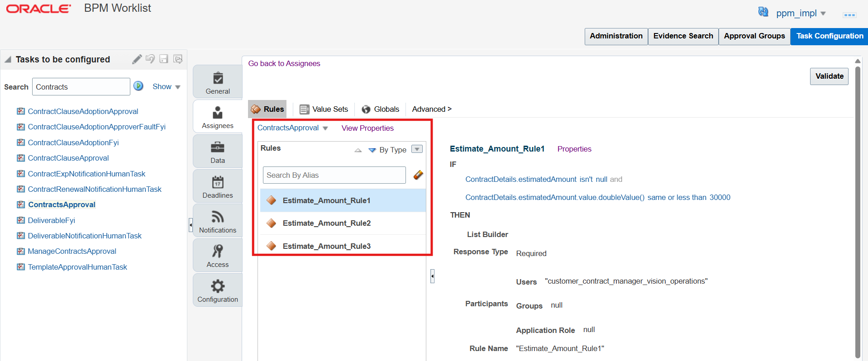Click the overflow dots icon at top right
The width and height of the screenshot is (868, 361).
point(849,15)
